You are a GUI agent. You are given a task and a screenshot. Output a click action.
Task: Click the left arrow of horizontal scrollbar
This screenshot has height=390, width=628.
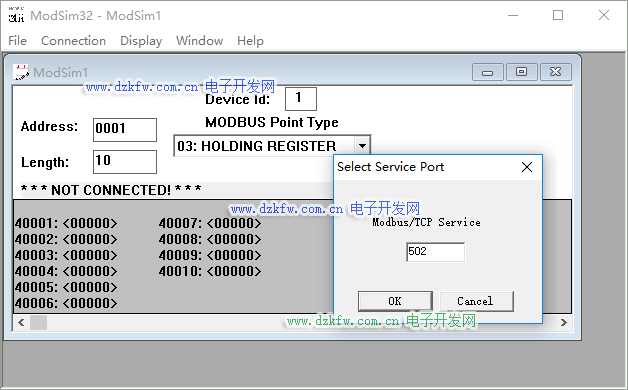[21, 322]
